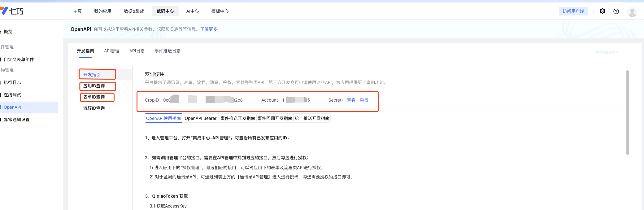The height and width of the screenshot is (210, 644).
Task: Select 数据&集成 in top navigation
Action: pyautogui.click(x=134, y=11)
